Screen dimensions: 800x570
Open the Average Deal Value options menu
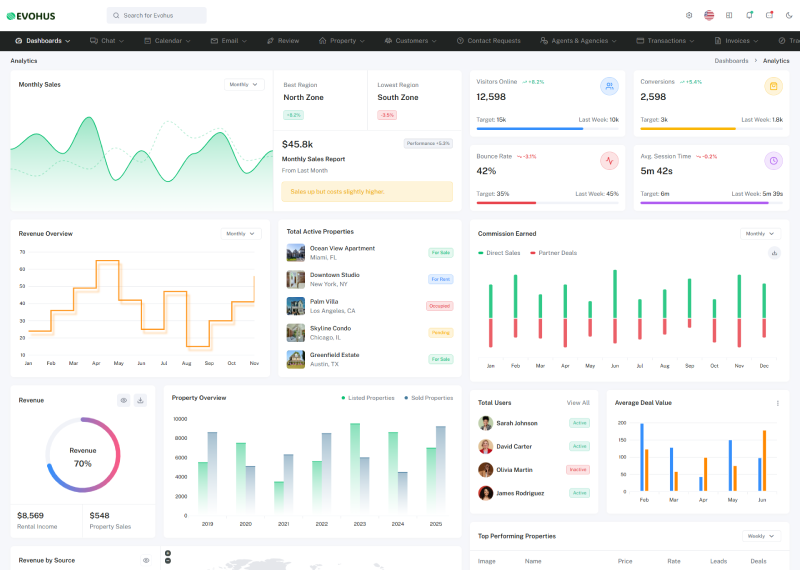tap(777, 403)
